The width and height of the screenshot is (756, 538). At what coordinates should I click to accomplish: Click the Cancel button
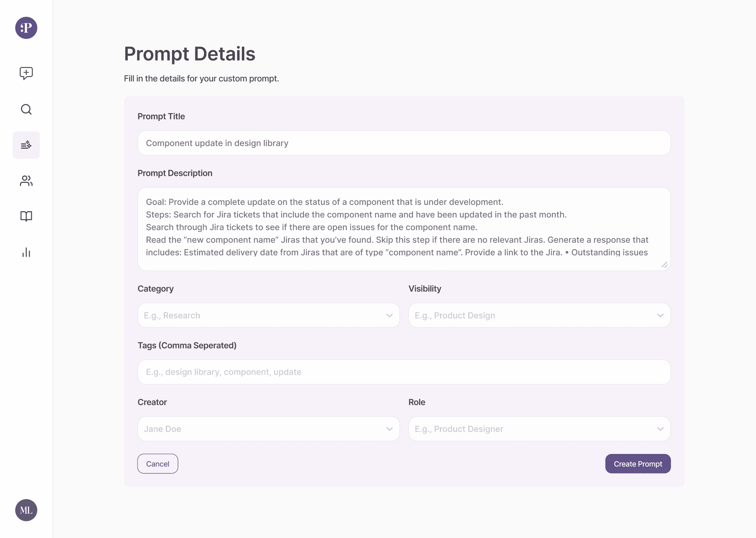click(157, 464)
